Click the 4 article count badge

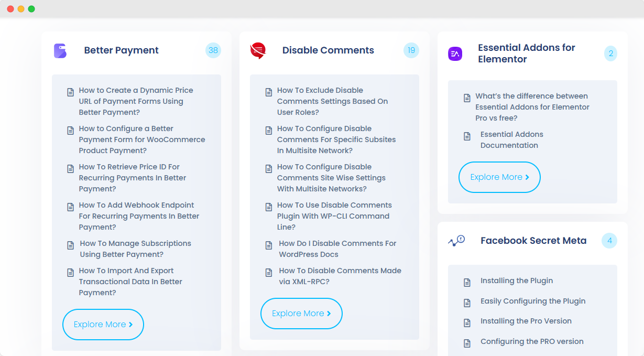[x=609, y=241]
